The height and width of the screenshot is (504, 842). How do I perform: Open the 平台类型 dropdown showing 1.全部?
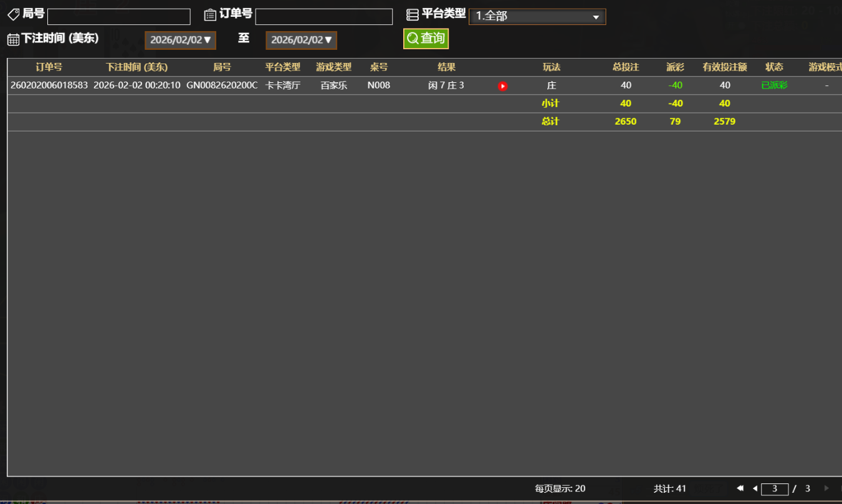click(x=537, y=16)
